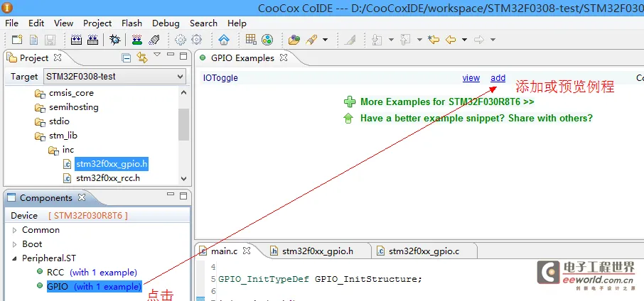Maximize the Components panel
644x301 pixels.
coord(183,195)
